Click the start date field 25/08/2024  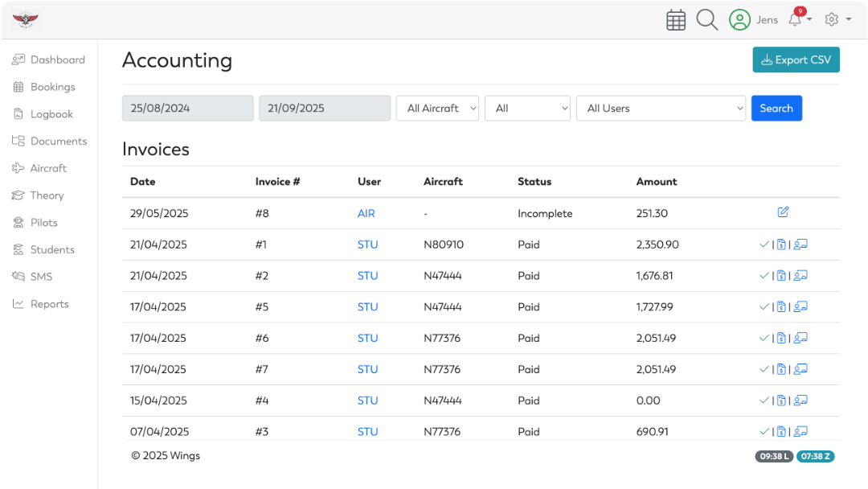pyautogui.click(x=187, y=109)
